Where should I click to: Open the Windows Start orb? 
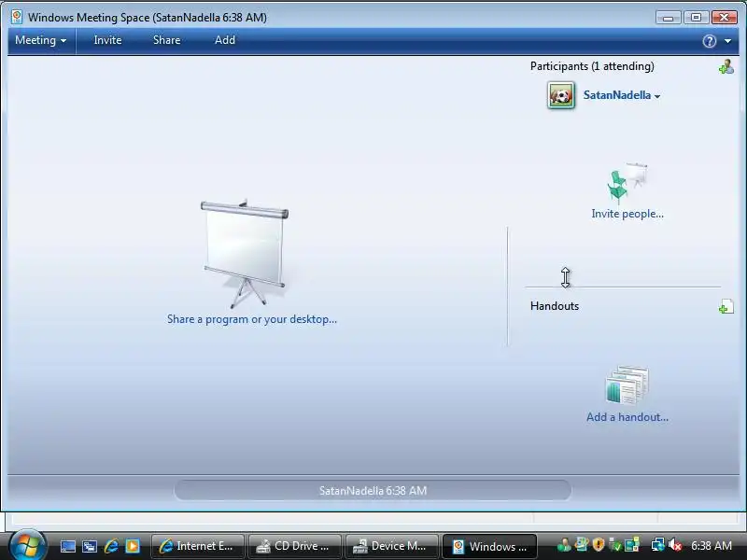(x=27, y=545)
